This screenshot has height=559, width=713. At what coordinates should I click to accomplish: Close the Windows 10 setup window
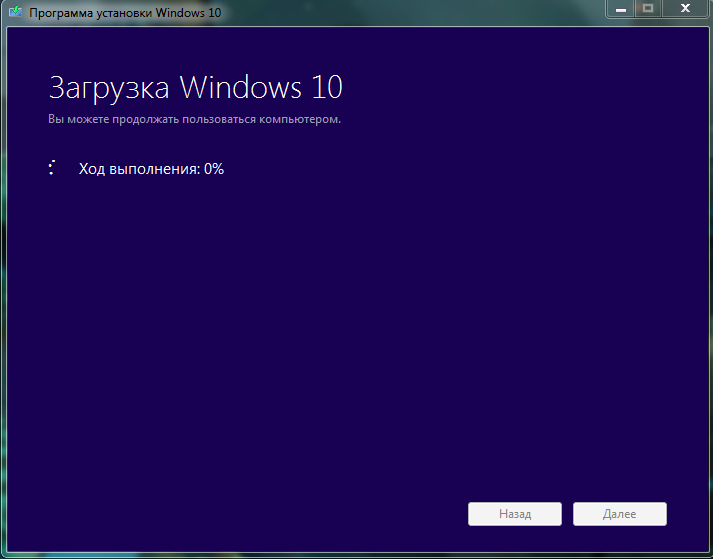point(685,8)
